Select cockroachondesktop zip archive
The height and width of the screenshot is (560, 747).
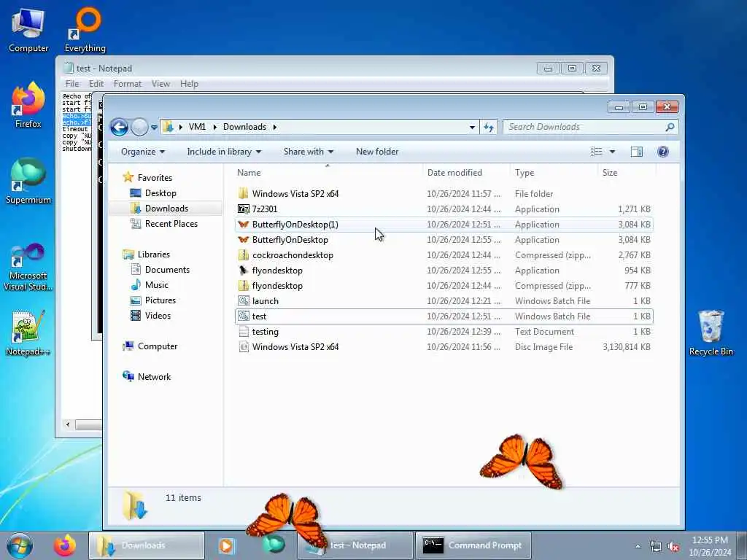[444, 255]
